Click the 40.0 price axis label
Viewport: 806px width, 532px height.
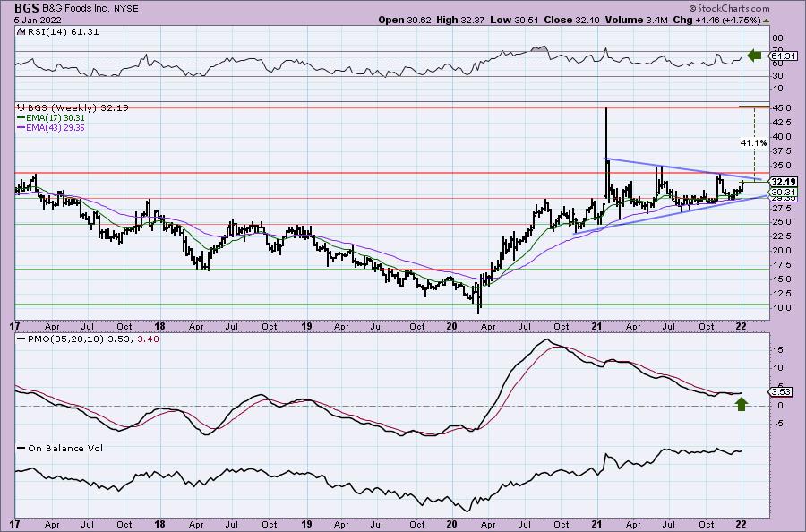781,137
